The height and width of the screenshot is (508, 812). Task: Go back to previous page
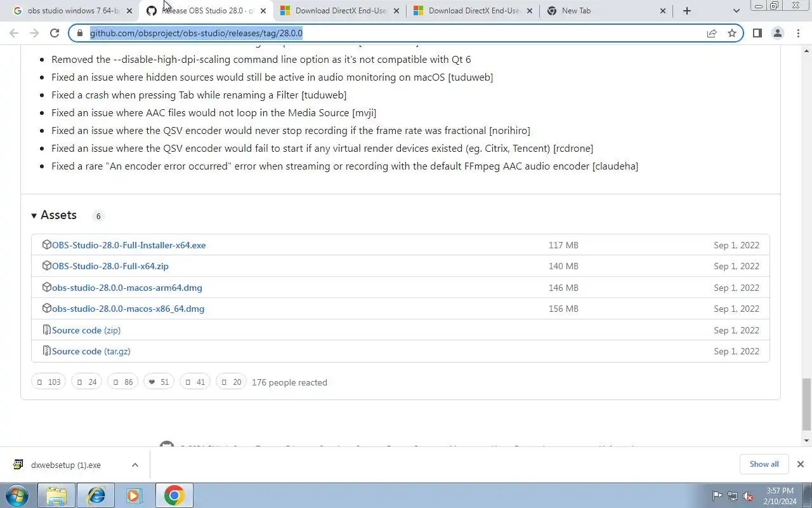pos(14,33)
